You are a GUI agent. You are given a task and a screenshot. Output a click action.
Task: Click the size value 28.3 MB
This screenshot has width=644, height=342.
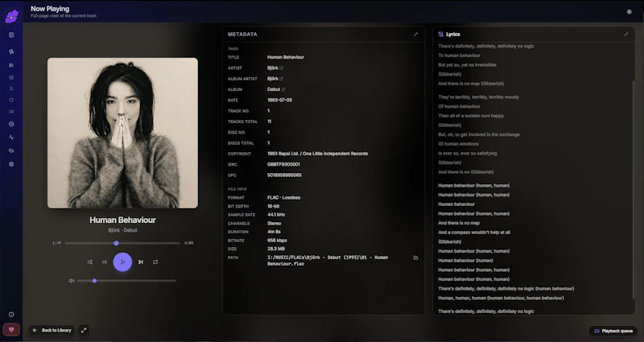pyautogui.click(x=276, y=249)
